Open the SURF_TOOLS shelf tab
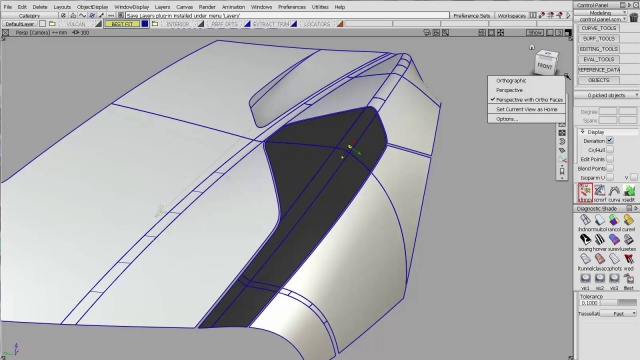Screen dimensions: 640x360 click(599, 39)
